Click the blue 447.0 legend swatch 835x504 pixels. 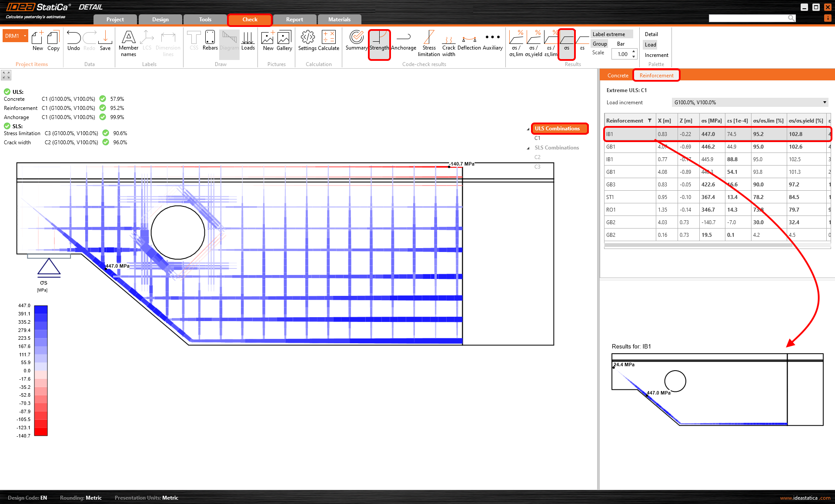click(x=41, y=309)
